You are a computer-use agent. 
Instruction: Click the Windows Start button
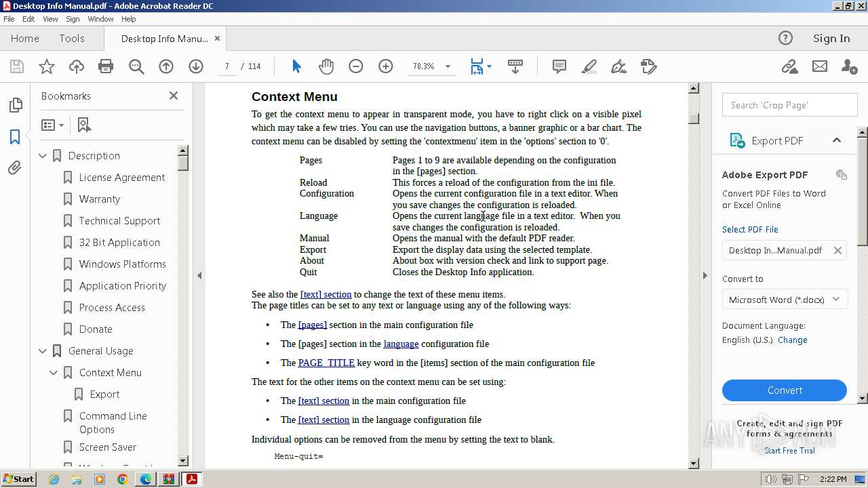(x=18, y=479)
